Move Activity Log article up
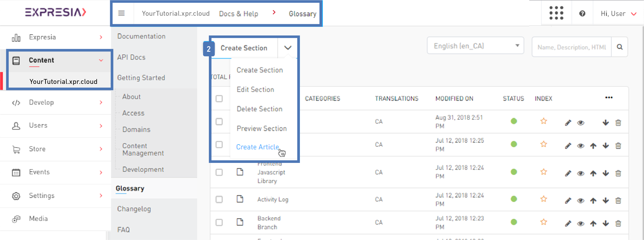 pos(593,200)
